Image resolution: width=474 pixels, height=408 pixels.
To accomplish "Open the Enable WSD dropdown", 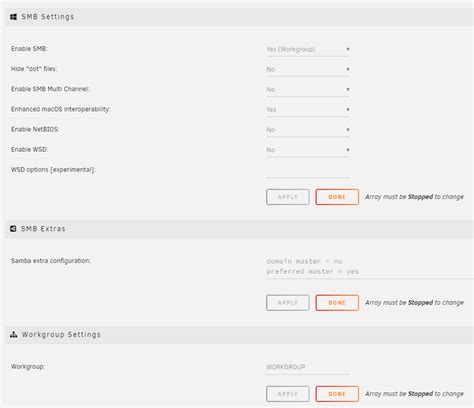I will (x=308, y=150).
